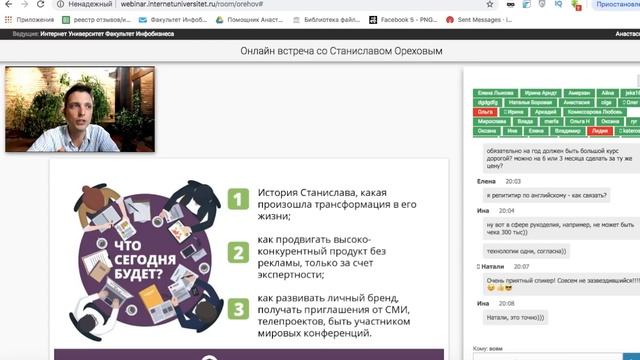The height and width of the screenshot is (360, 640).
Task: Select participant chip 'Мирослава'
Action: (x=492, y=121)
